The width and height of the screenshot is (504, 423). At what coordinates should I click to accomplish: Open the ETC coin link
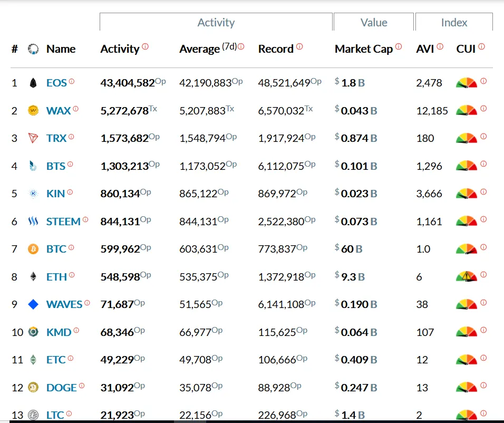click(x=56, y=360)
